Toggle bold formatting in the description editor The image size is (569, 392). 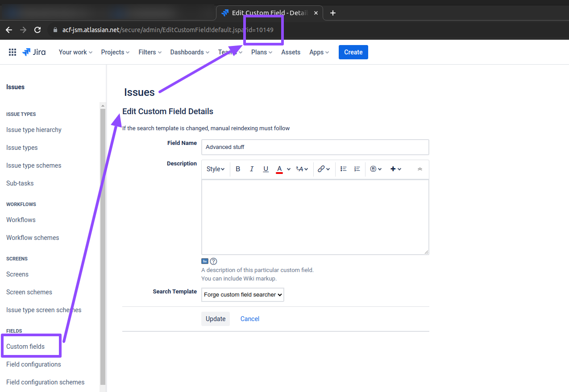tap(238, 169)
